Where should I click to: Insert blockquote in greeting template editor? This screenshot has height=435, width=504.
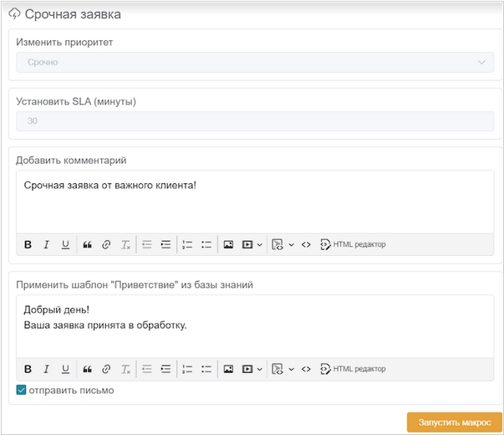(x=87, y=369)
